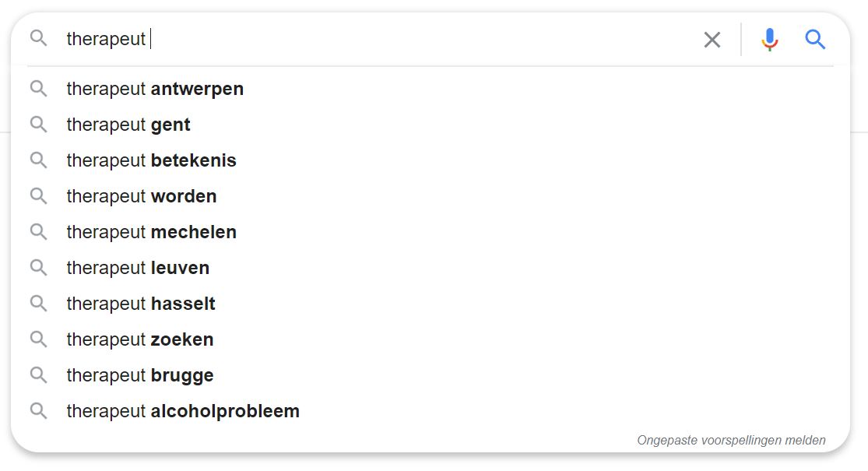Viewport: 868px width, 471px height.
Task: Click magnifier icon beside 'therapeut betekenis'
Action: pyautogui.click(x=39, y=160)
